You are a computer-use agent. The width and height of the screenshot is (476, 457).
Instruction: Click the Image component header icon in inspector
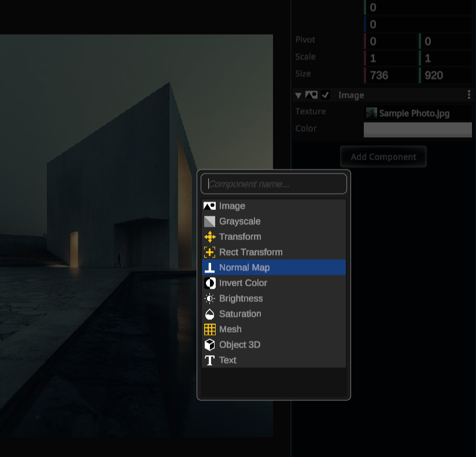coord(311,95)
